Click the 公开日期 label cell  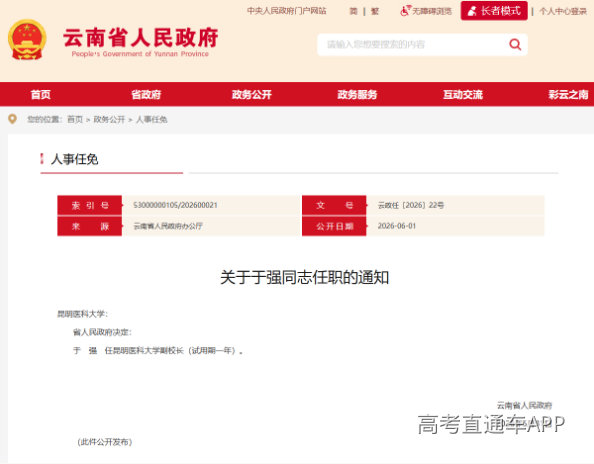tap(334, 226)
